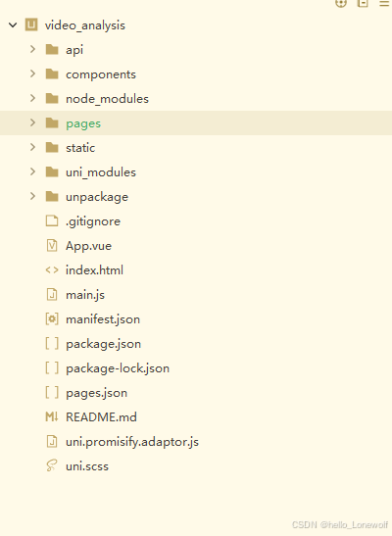The width and height of the screenshot is (392, 536).
Task: Select the static folder label
Action: (80, 148)
